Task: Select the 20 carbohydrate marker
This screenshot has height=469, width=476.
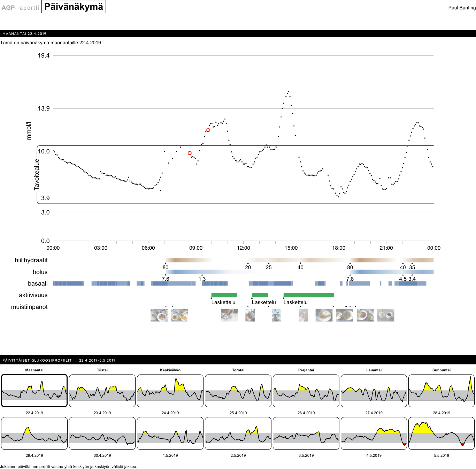Action: pyautogui.click(x=248, y=267)
